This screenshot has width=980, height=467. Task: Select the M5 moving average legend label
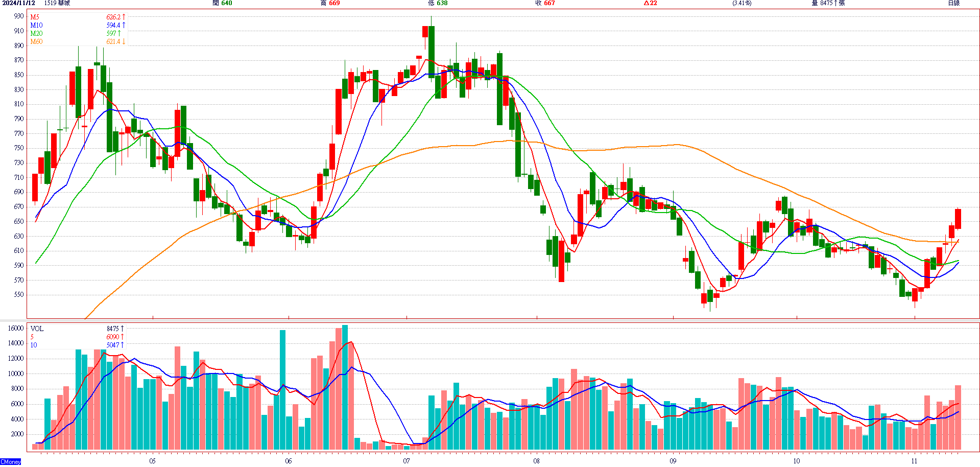click(35, 17)
